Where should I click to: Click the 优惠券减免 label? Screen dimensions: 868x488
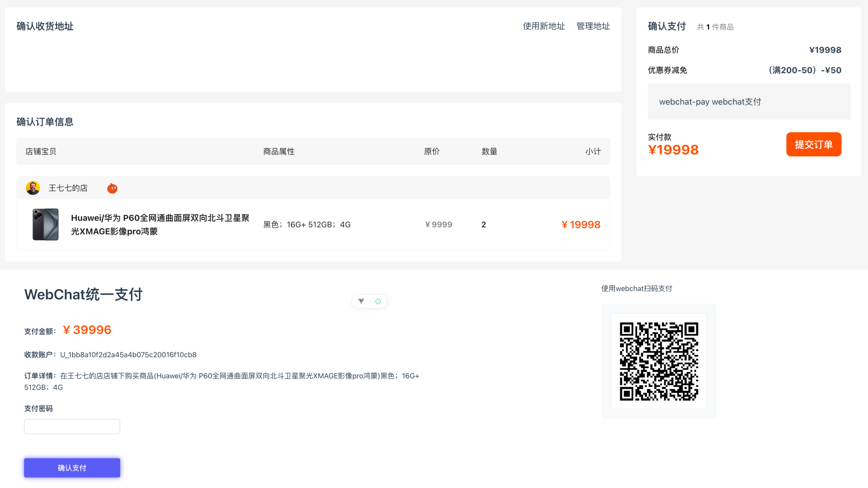coord(667,70)
